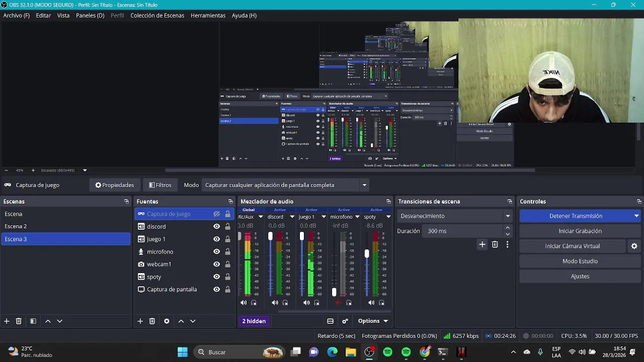This screenshot has width=644, height=362.
Task: Open the microfono channel options arrow
Action: (357, 217)
